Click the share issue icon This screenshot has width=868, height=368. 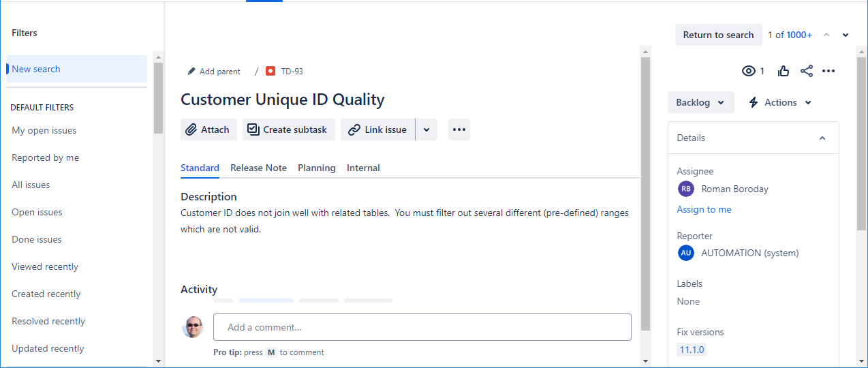(807, 71)
